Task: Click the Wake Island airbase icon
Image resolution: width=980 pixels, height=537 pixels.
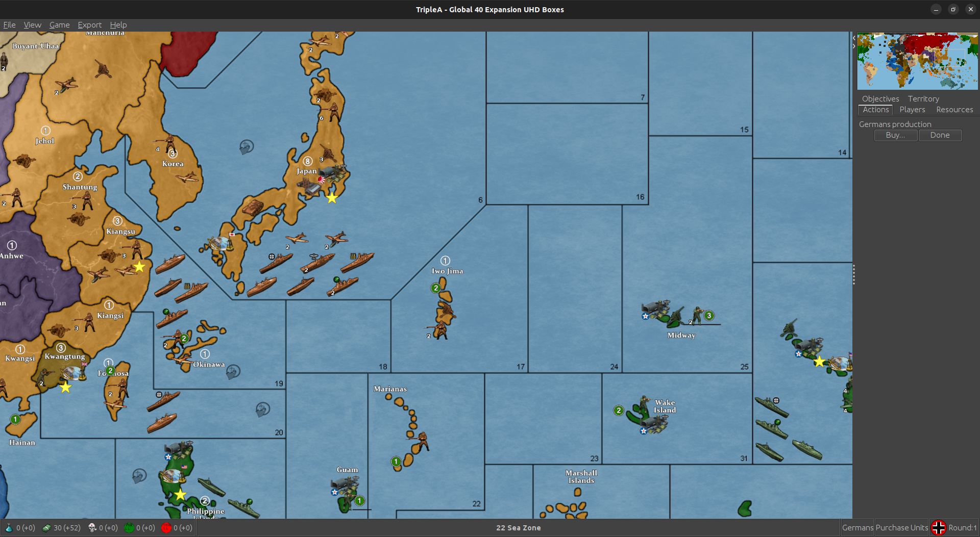Action: point(654,424)
